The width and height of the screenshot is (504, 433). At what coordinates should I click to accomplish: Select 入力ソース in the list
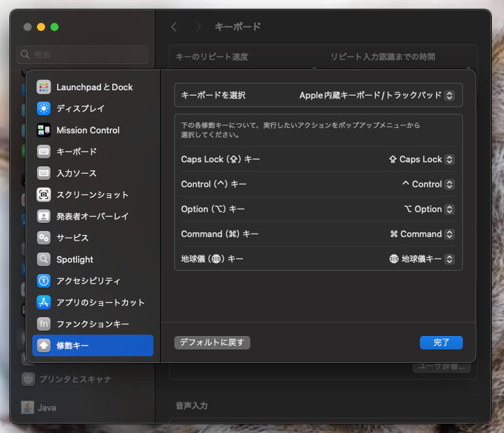pyautogui.click(x=93, y=173)
